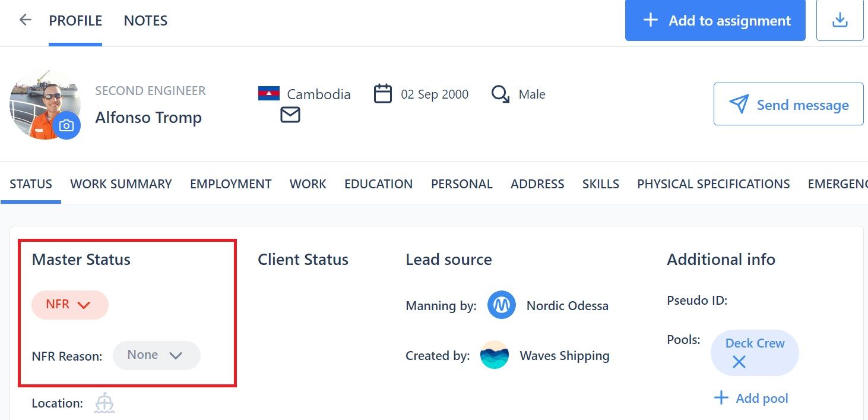The height and width of the screenshot is (420, 868).
Task: Click the Add to assignment button
Action: coord(715,20)
